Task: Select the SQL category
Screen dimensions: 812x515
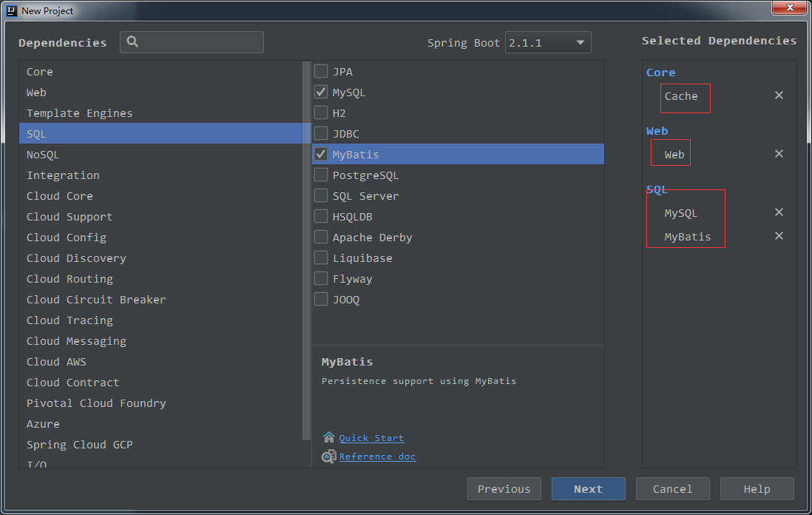Action: (160, 134)
